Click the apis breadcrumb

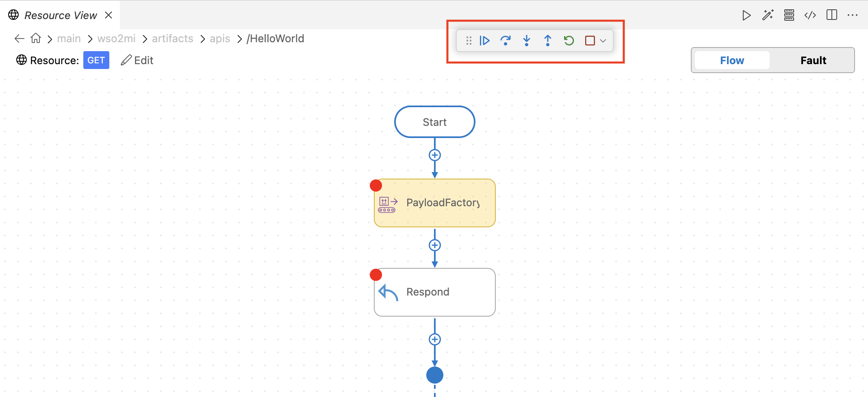point(220,39)
